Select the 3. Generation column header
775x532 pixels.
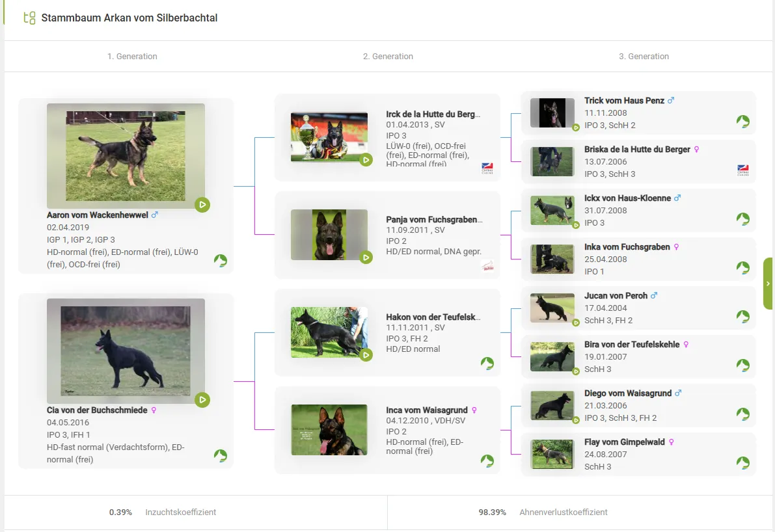tap(644, 57)
